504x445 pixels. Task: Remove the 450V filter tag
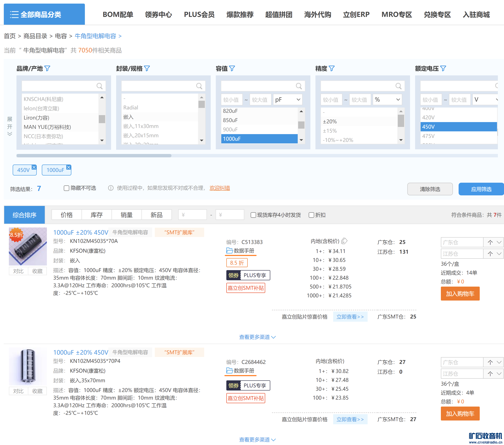tap(34, 167)
